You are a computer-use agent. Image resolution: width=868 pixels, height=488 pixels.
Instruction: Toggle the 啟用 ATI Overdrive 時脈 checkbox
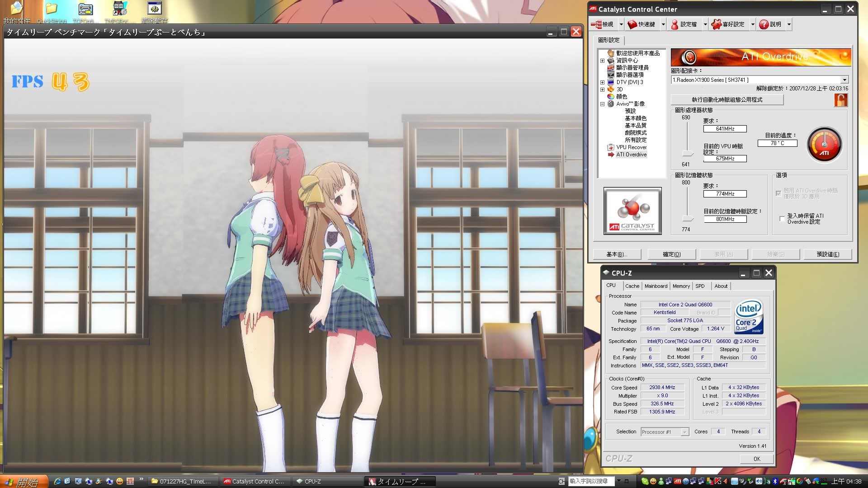pos(778,193)
